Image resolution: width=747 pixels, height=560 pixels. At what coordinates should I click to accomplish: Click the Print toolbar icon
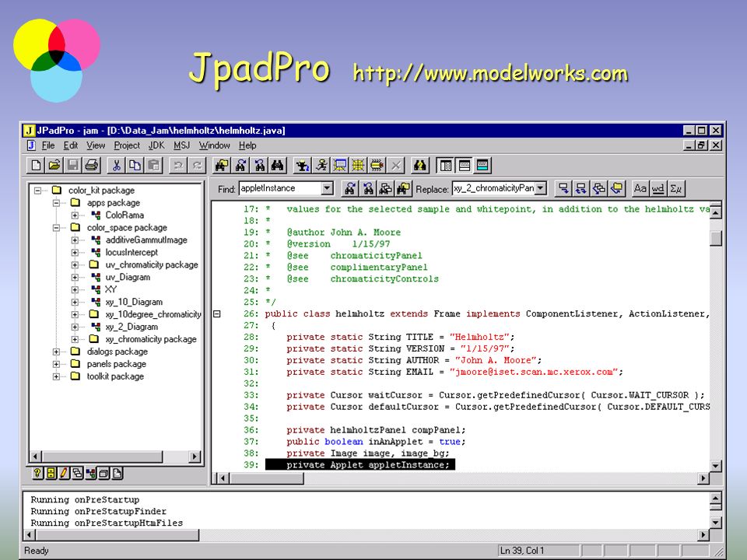point(92,165)
